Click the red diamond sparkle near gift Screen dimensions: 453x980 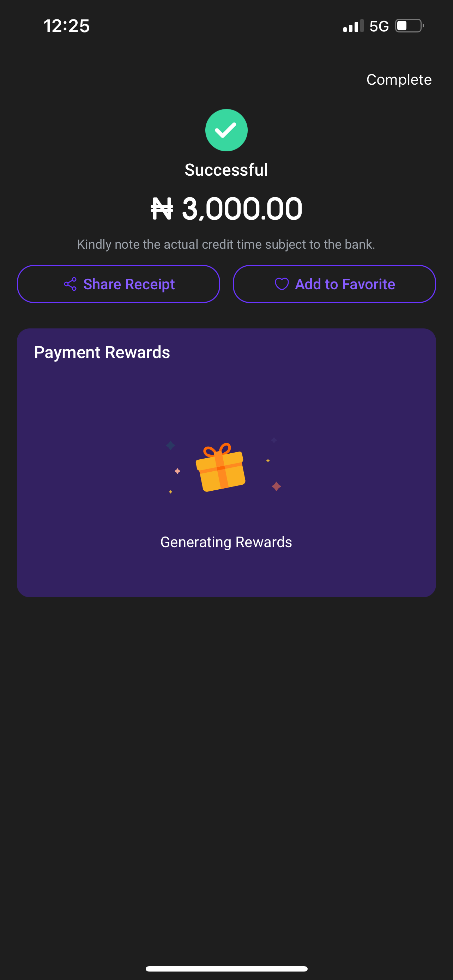pos(277,486)
